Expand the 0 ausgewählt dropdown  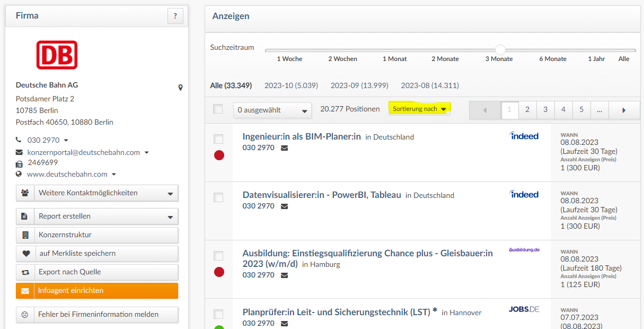click(x=272, y=110)
